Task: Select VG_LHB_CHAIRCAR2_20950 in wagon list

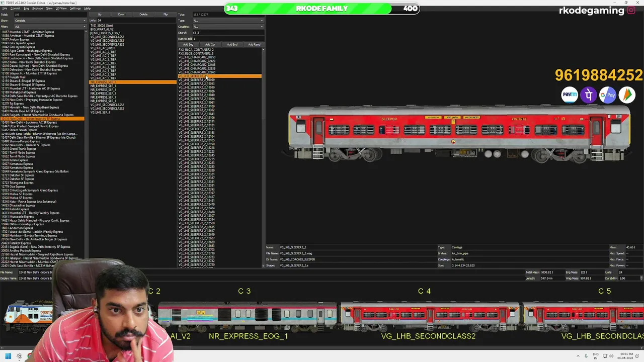Action: (197, 57)
